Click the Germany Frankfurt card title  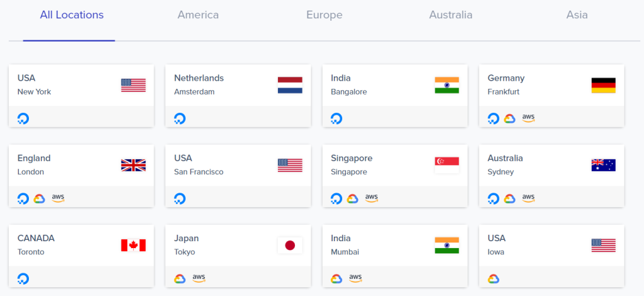(506, 78)
